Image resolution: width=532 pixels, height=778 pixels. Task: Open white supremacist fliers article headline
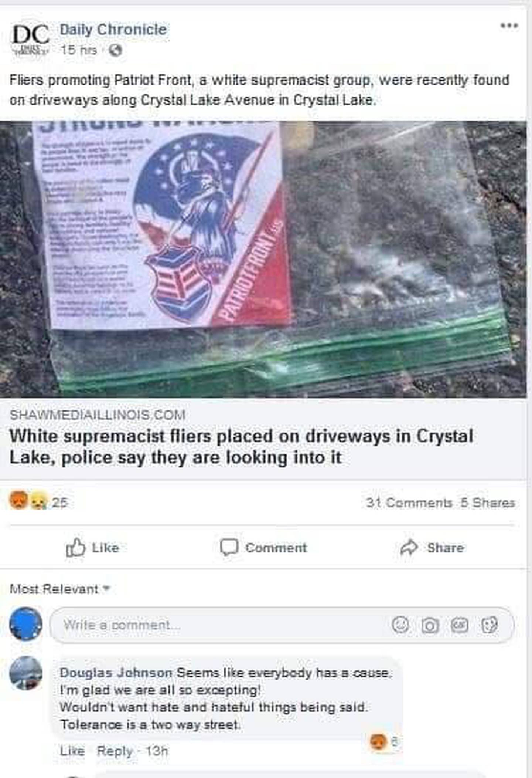point(241,447)
